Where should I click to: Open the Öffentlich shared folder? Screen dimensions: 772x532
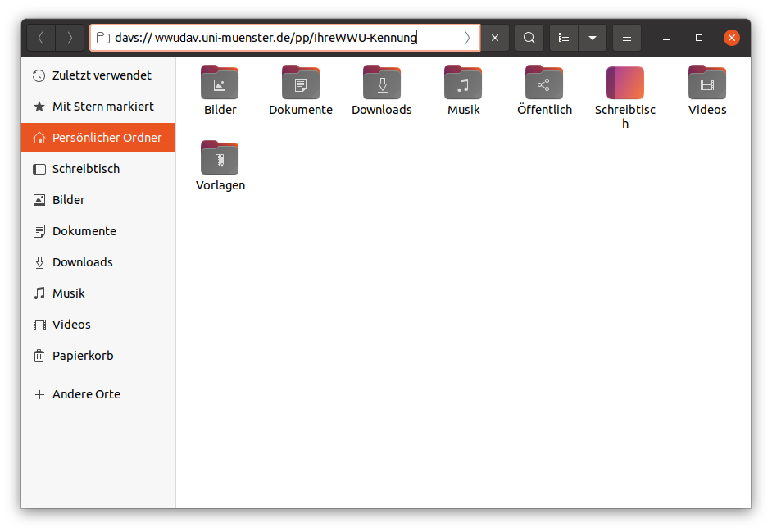click(544, 84)
